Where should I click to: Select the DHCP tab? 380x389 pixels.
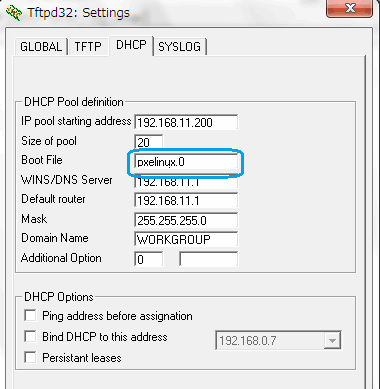pyautogui.click(x=131, y=45)
